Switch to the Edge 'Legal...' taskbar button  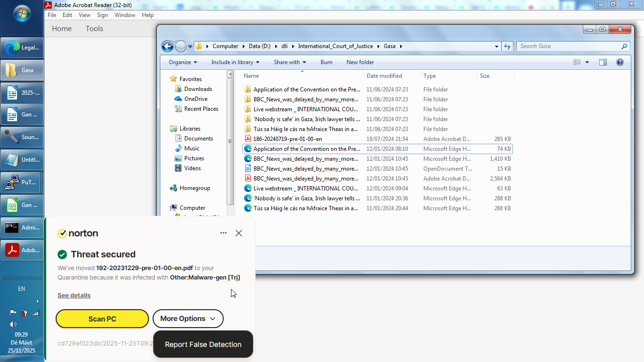point(22,48)
